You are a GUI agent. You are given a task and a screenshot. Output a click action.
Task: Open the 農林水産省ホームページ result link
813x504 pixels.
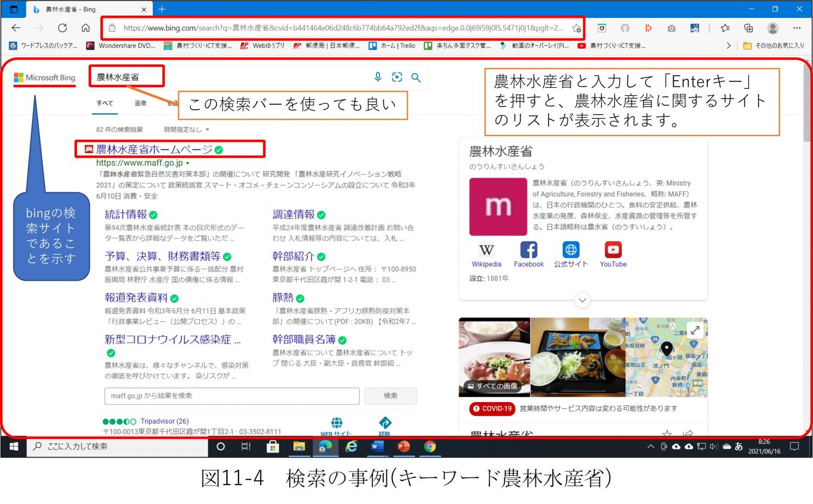(x=154, y=150)
